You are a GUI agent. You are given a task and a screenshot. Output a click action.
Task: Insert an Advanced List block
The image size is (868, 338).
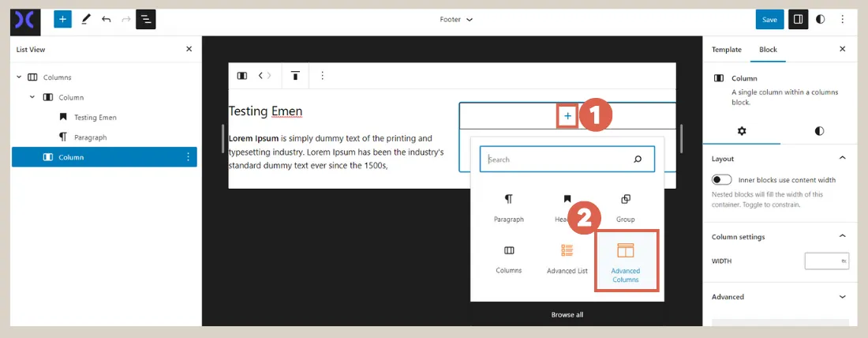567,259
